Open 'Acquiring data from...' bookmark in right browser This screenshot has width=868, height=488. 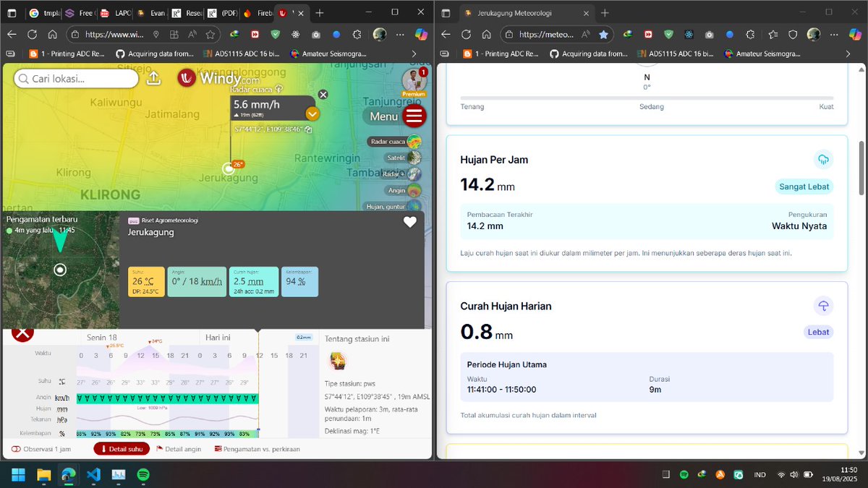(588, 53)
